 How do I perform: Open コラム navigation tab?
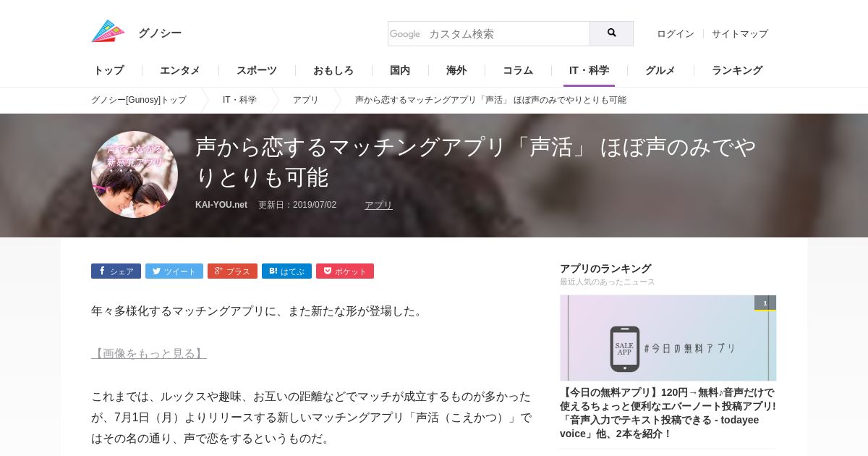[x=518, y=70]
